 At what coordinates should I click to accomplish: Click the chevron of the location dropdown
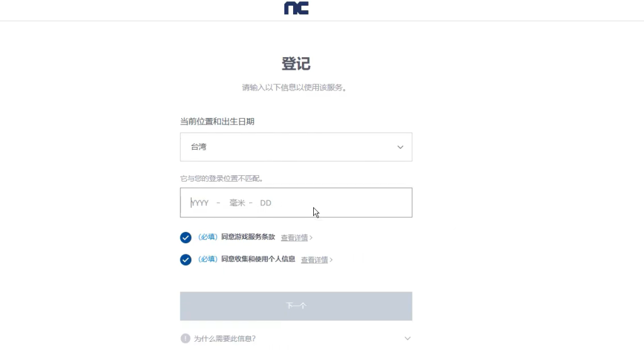(400, 147)
